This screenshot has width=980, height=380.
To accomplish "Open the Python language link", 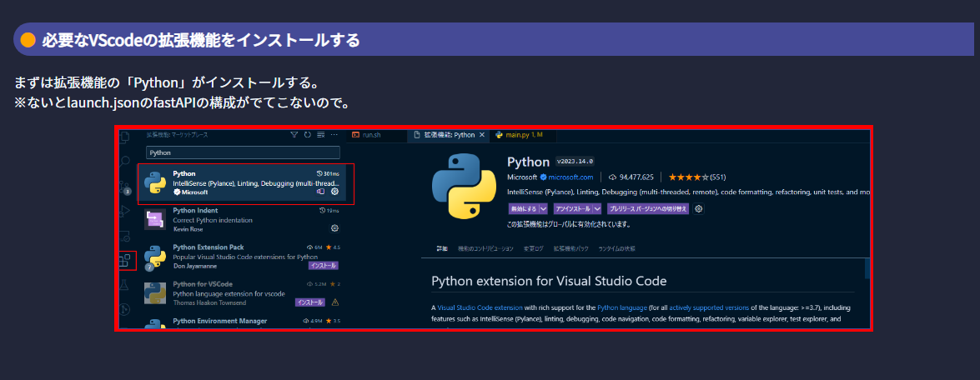I will 621,307.
